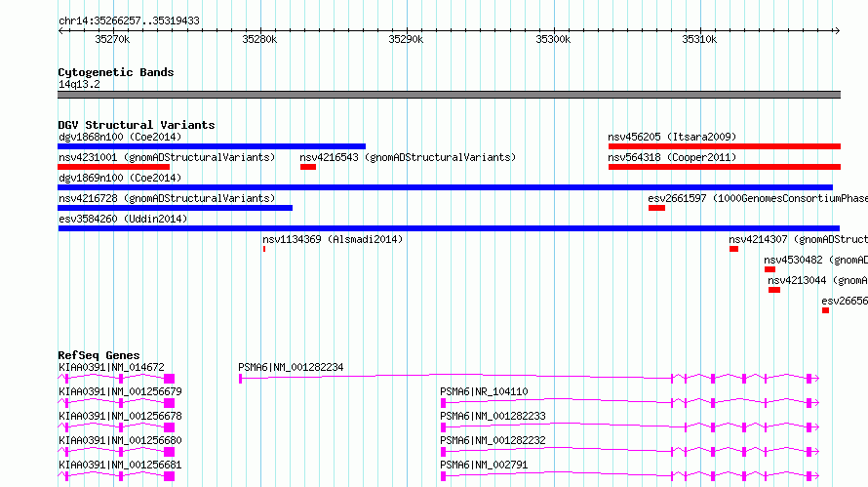Open variant esv3584260 (Uddin2014) label
Screen dimensions: 868x487
[123, 219]
